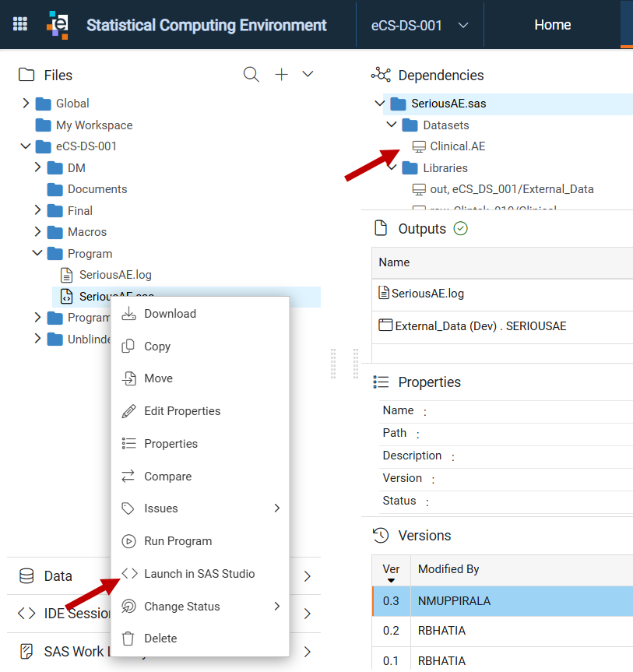This screenshot has width=633, height=672.
Task: Click the Run Program play icon
Action: tap(128, 541)
